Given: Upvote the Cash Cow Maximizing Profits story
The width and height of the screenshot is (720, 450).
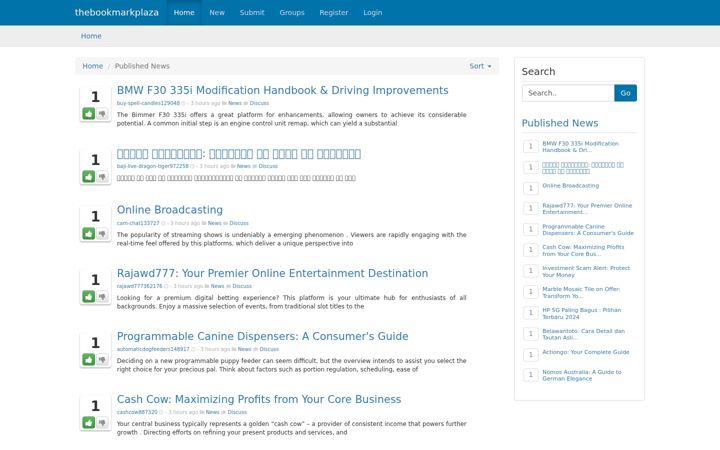Looking at the screenshot, I should click(89, 422).
